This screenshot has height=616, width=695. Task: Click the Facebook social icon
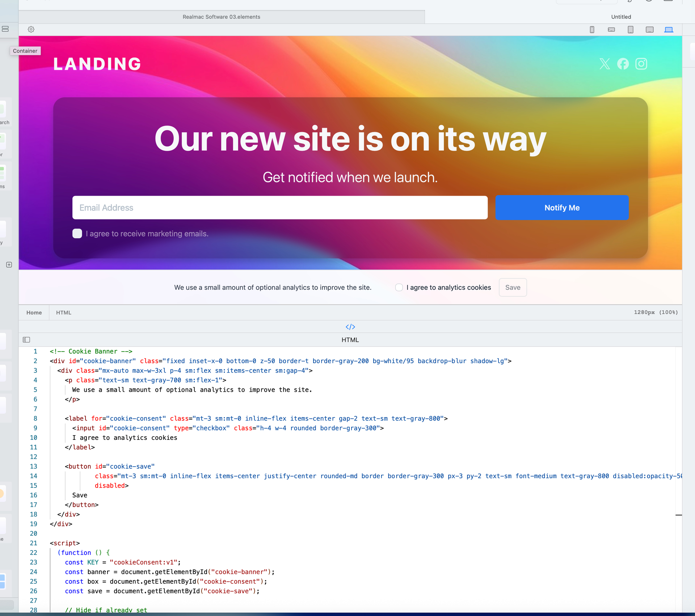pos(623,64)
